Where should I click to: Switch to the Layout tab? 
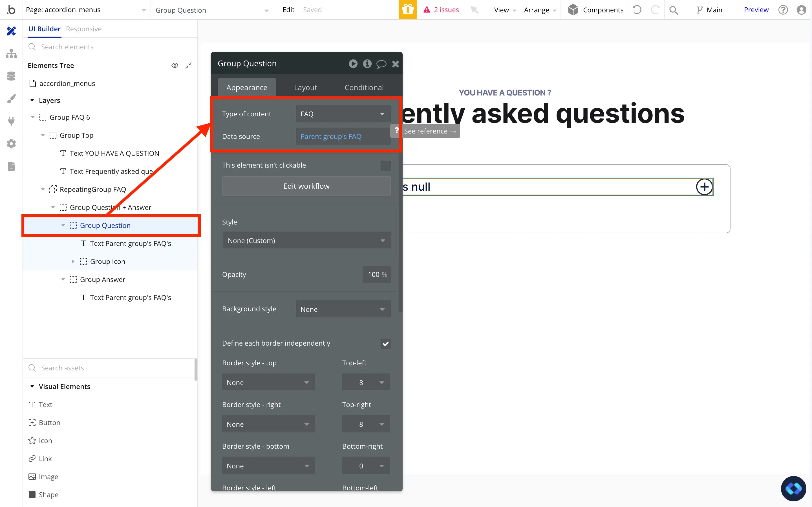(305, 88)
